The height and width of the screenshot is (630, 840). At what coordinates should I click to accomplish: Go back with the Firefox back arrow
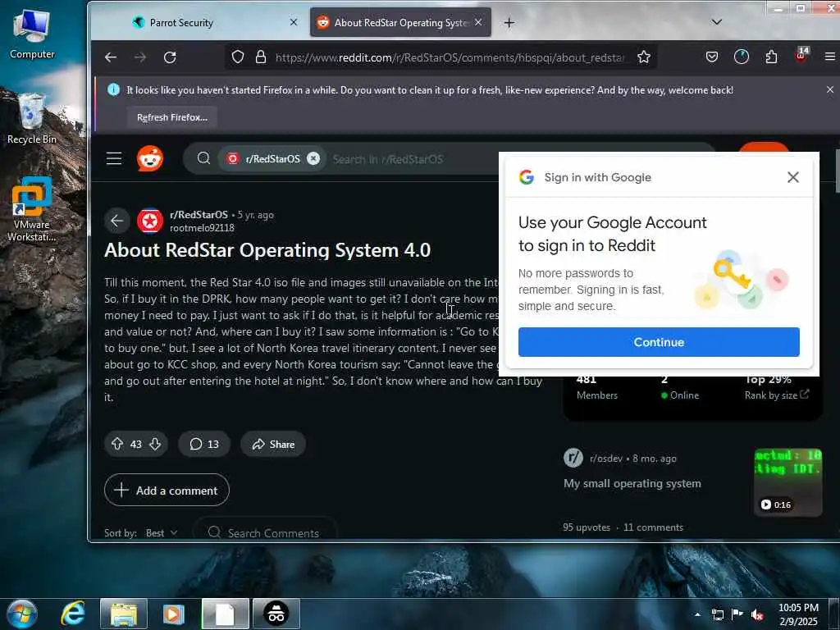coord(111,57)
